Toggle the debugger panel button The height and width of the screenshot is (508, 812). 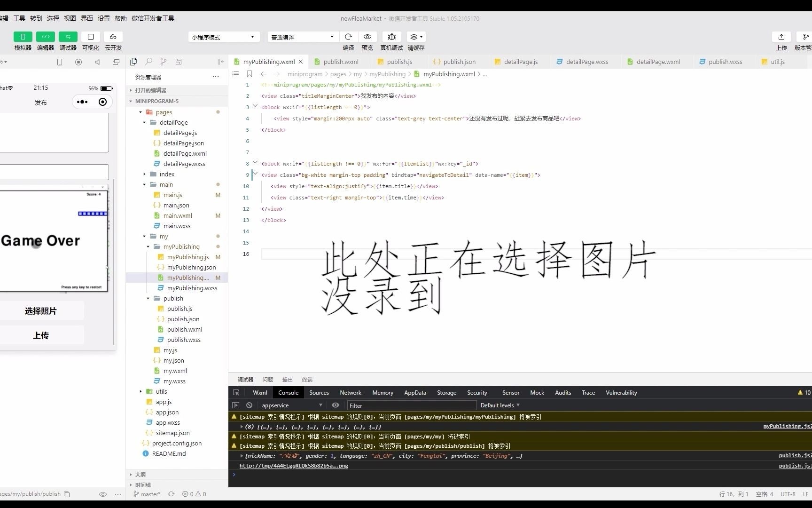pos(68,37)
